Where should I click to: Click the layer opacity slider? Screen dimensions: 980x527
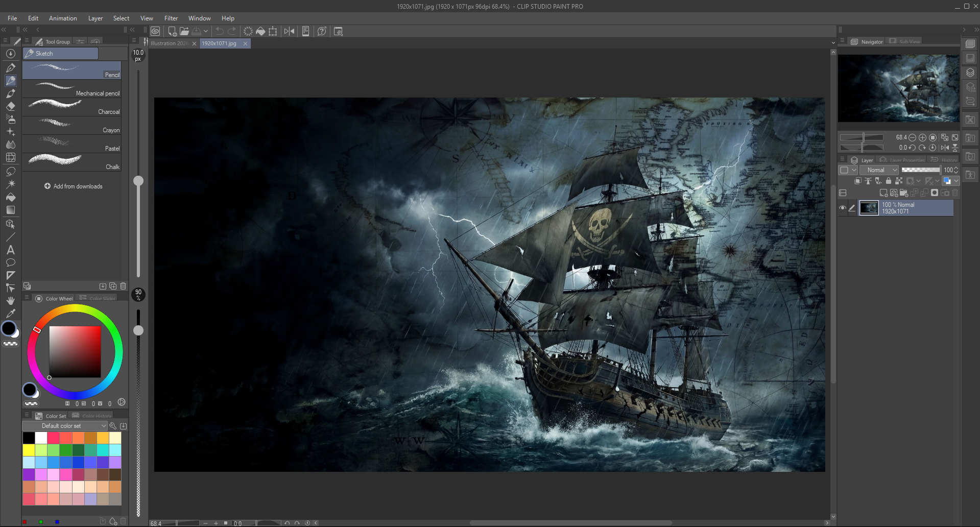tap(921, 170)
